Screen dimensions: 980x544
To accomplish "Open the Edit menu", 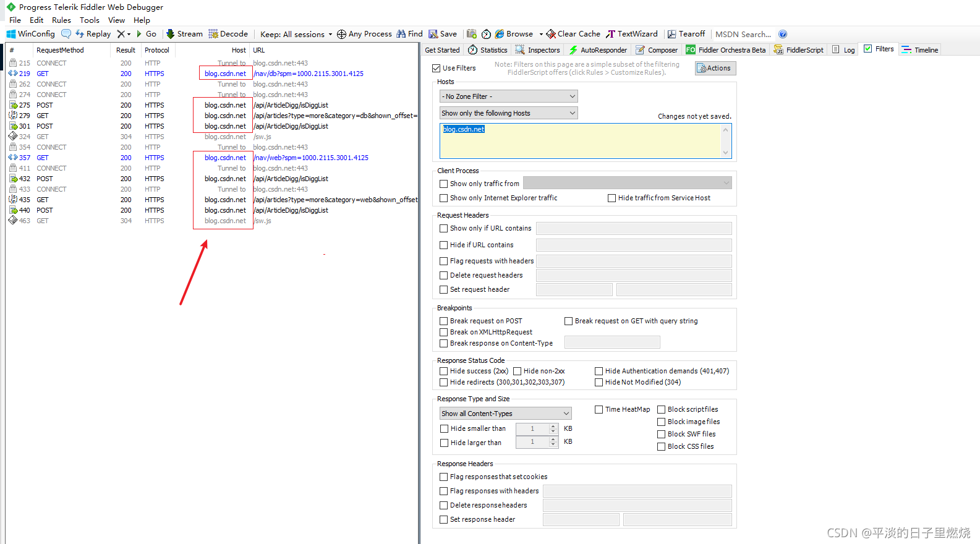I will (x=36, y=20).
